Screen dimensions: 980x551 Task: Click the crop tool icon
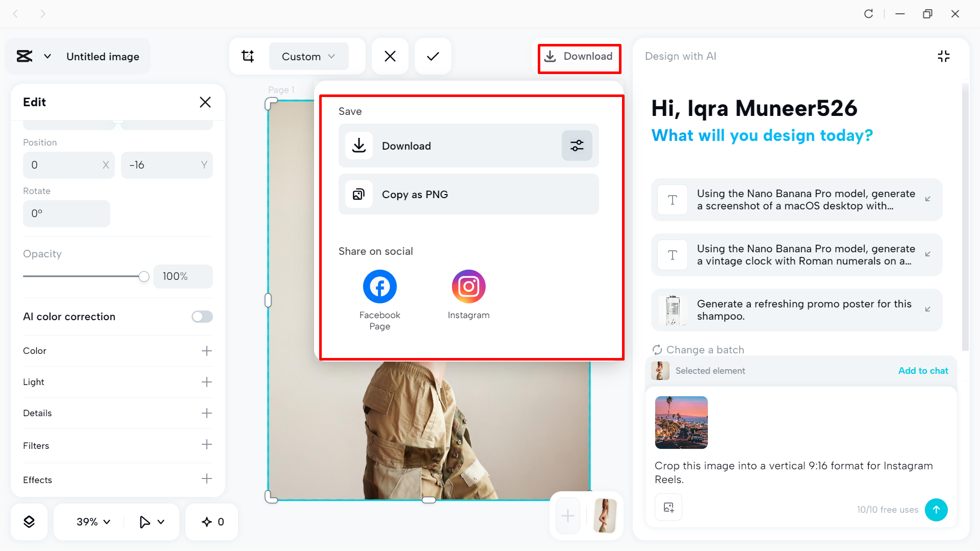(248, 56)
